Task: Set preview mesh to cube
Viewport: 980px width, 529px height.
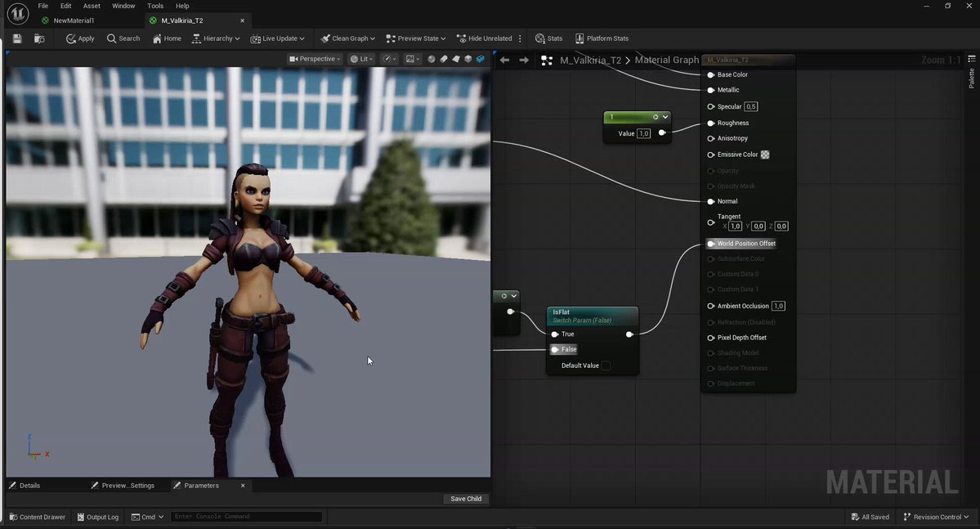Action: coord(468,59)
